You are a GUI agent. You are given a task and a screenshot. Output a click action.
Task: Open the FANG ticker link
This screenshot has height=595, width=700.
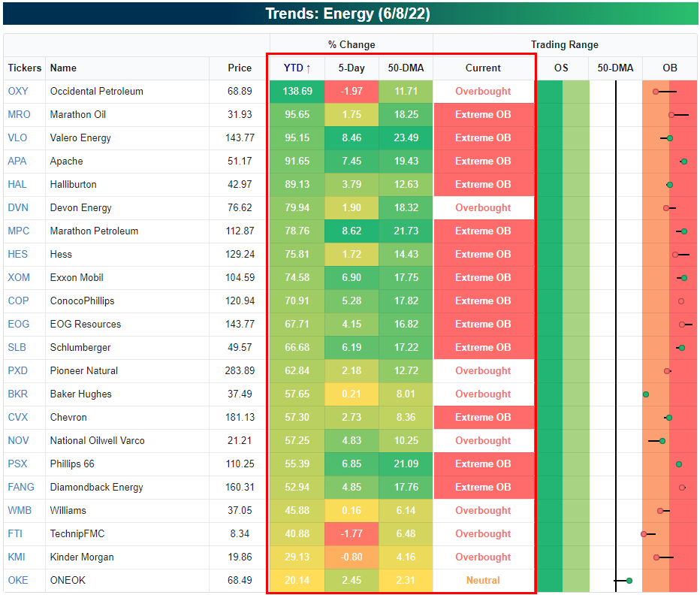21,487
